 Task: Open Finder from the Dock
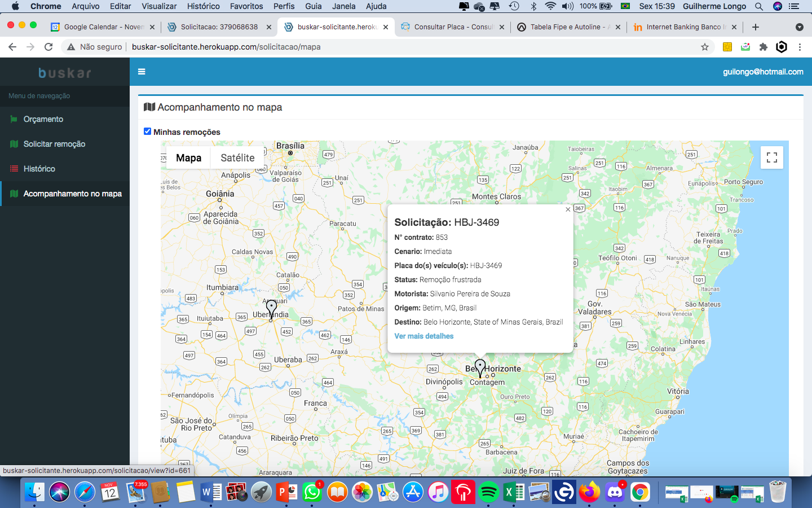point(34,493)
